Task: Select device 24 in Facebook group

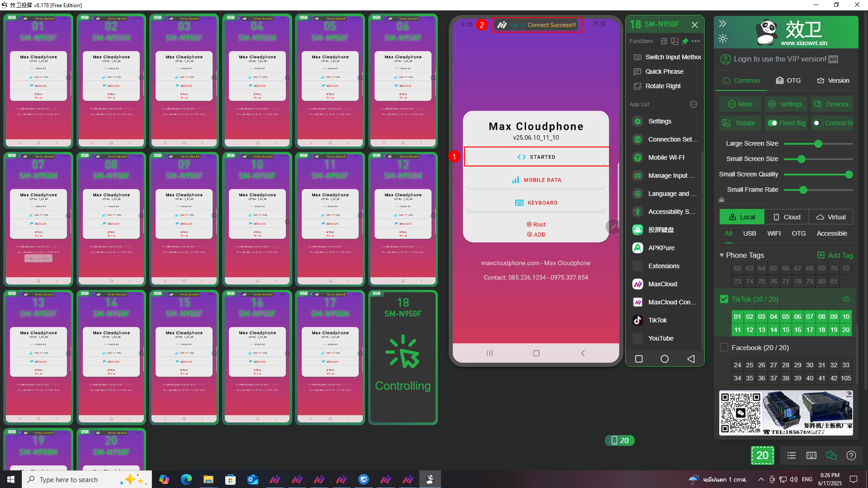Action: 738,365
